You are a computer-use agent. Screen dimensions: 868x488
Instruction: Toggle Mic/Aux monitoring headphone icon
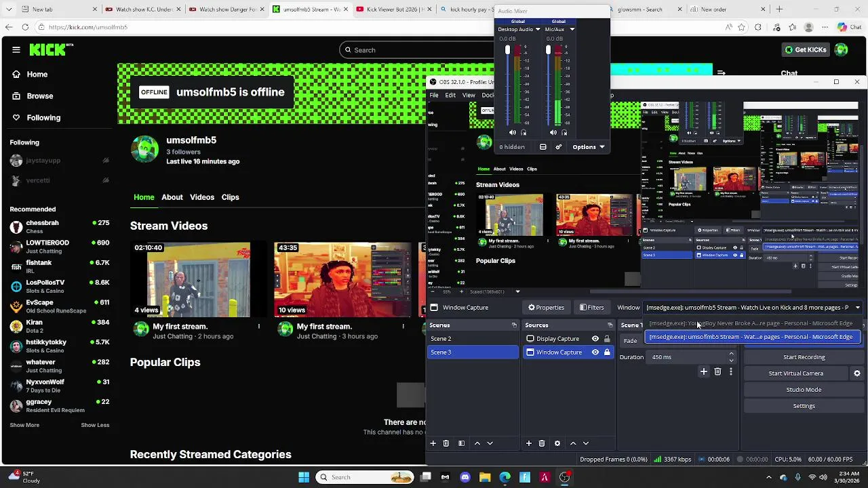pyautogui.click(x=564, y=133)
